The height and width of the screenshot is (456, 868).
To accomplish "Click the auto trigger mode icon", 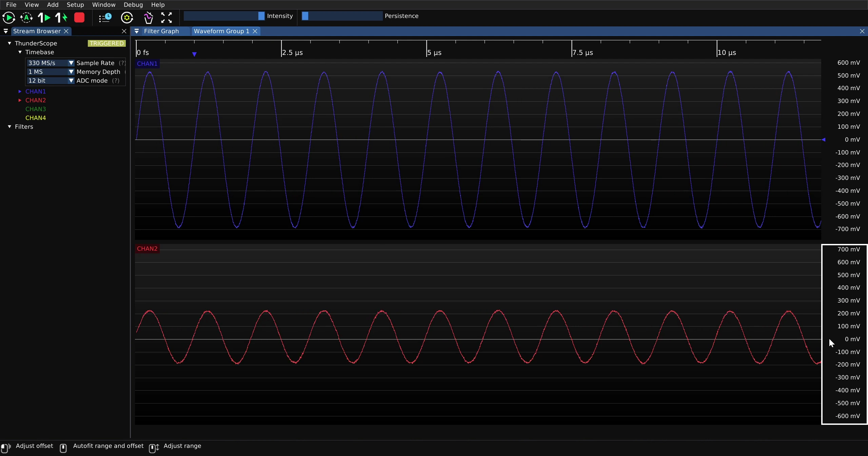I will (26, 18).
